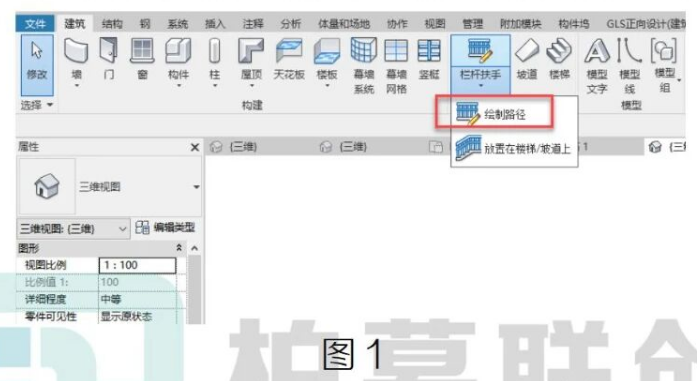Switch to the 构件坞 ribbon tab
Screen dimensions: 697x381
(x=573, y=23)
